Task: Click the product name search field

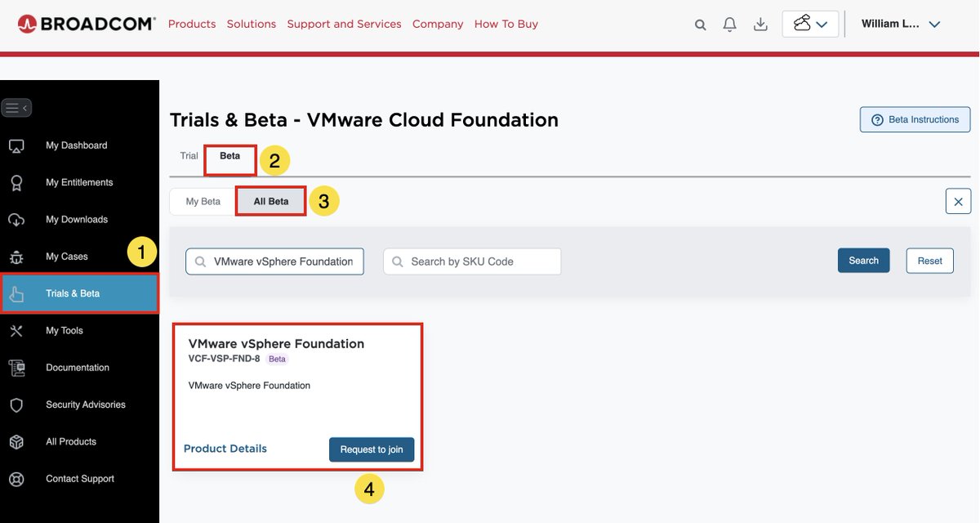Action: coord(274,261)
